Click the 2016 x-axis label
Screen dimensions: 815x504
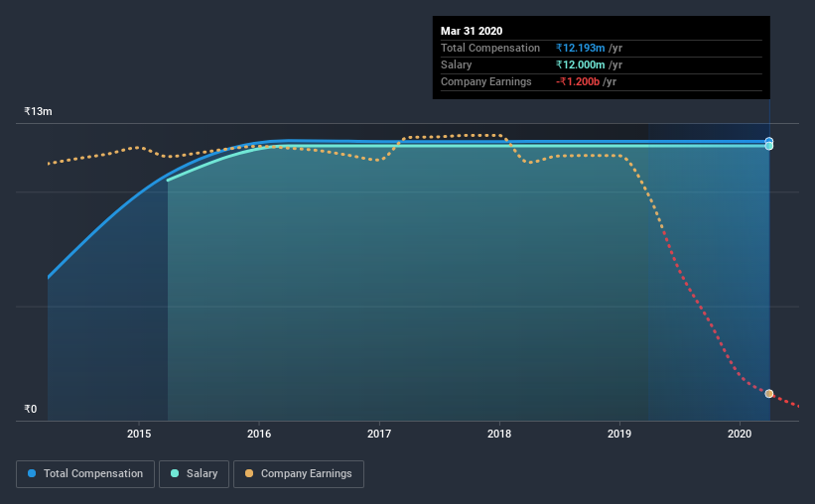pos(259,434)
